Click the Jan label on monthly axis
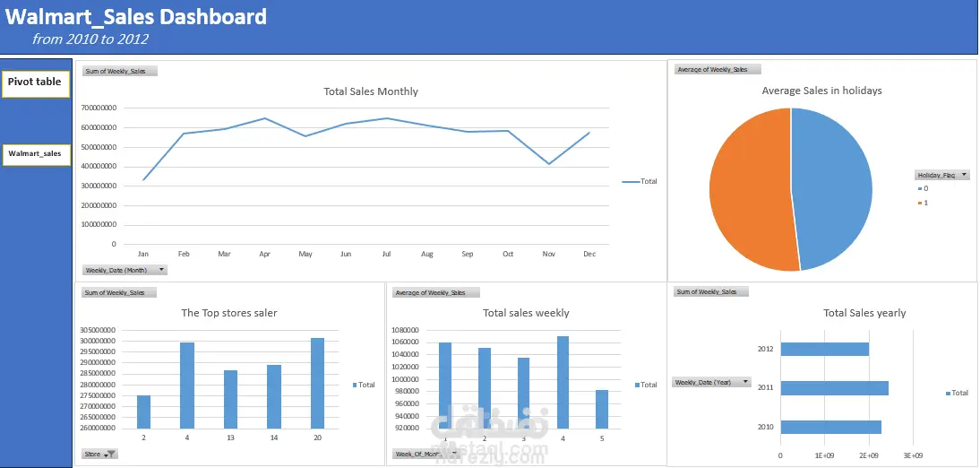980x468 pixels. [x=143, y=254]
